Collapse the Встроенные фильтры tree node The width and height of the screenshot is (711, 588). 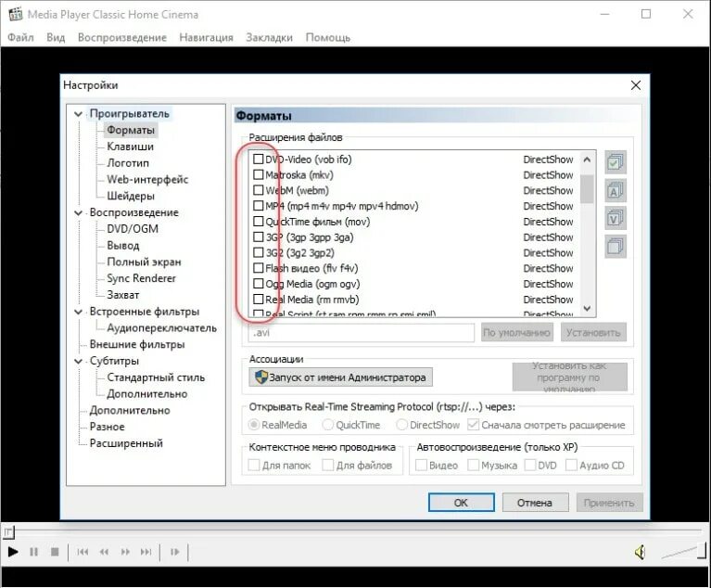pos(79,312)
